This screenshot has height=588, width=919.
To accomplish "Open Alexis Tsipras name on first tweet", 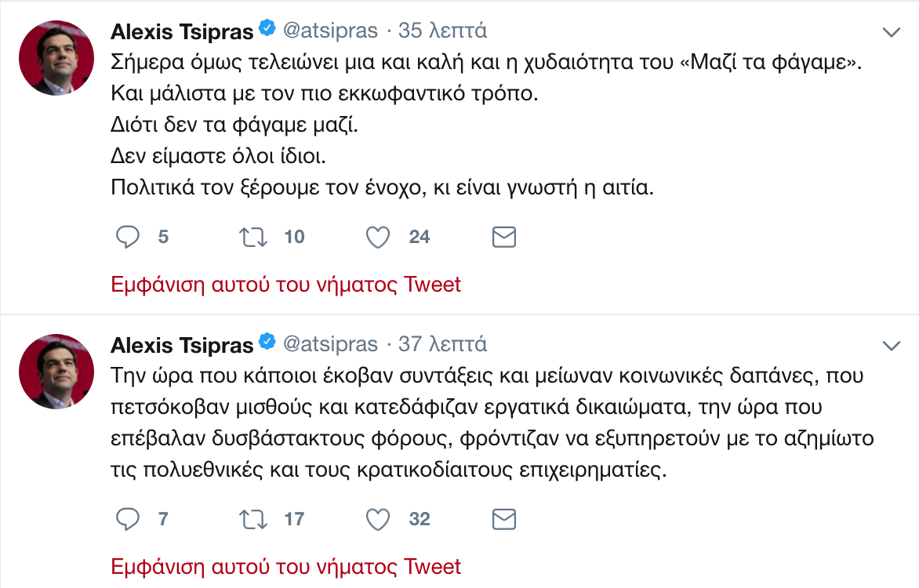I will [182, 31].
